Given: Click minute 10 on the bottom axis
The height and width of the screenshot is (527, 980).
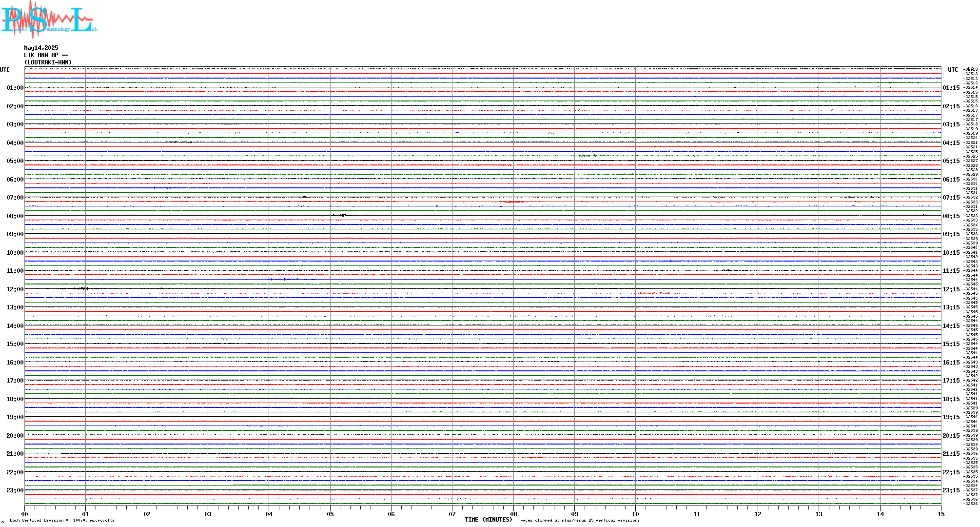Looking at the screenshot, I should pos(635,514).
